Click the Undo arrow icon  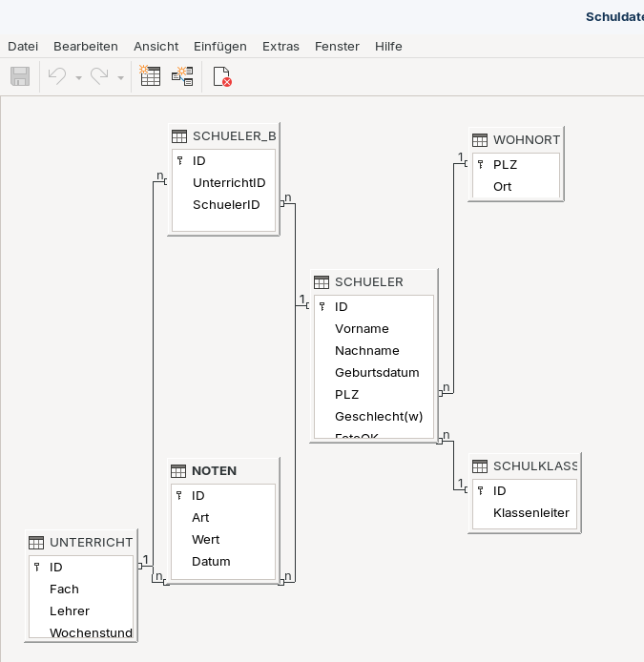pos(57,76)
